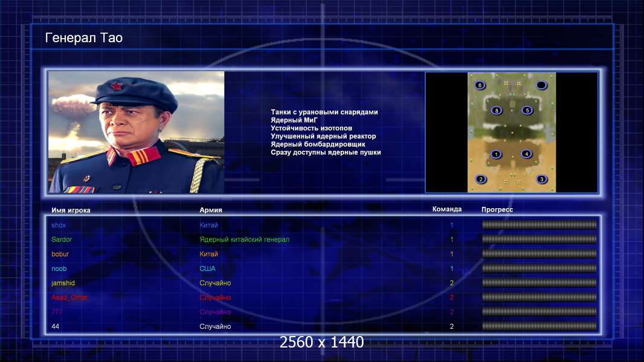This screenshot has width=644, height=362.
Task: Click the army 'Случайно' of player 44
Action: (x=215, y=327)
